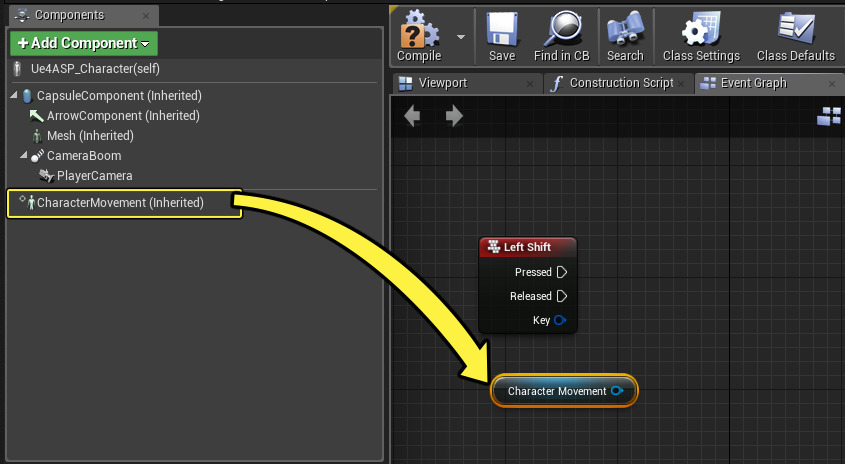Click the Construction Script function icon
845x464 pixels.
[x=557, y=84]
